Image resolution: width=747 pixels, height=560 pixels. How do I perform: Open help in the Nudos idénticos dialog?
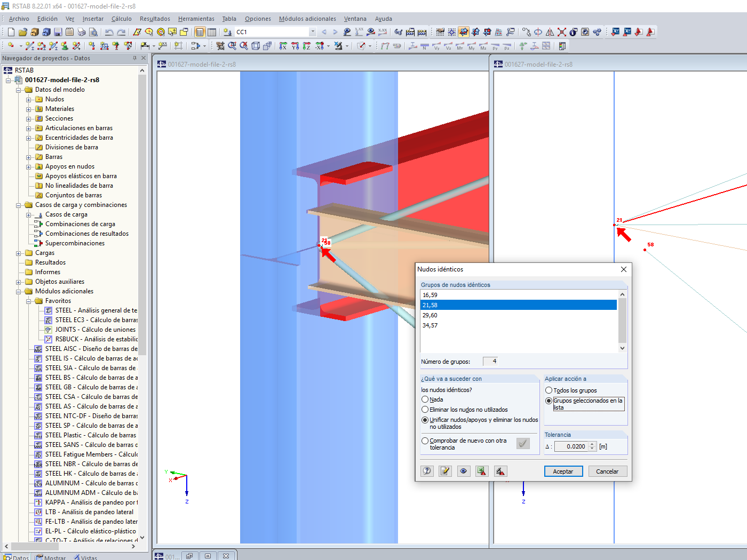point(427,471)
